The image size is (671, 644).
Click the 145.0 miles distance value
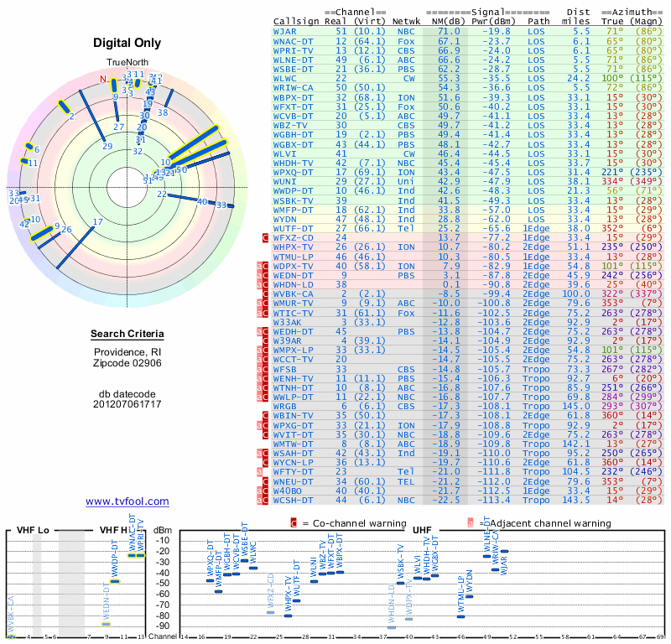576,407
